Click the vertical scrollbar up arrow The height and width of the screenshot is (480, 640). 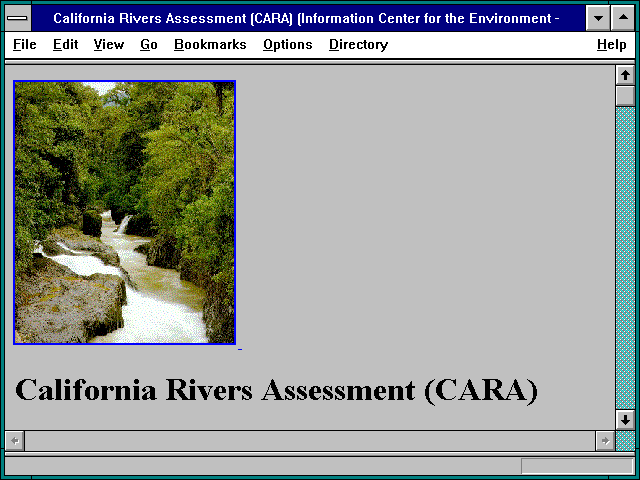[625, 75]
